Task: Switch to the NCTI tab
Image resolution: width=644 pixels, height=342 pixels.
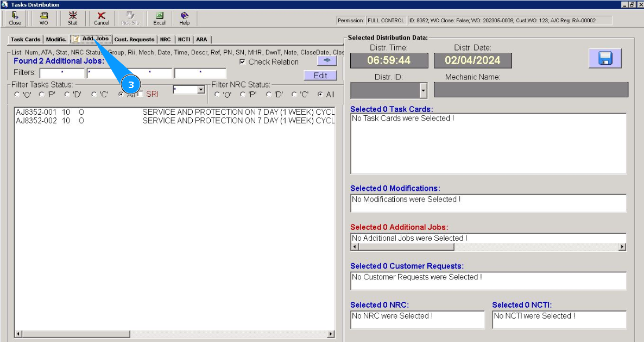Action: point(184,40)
